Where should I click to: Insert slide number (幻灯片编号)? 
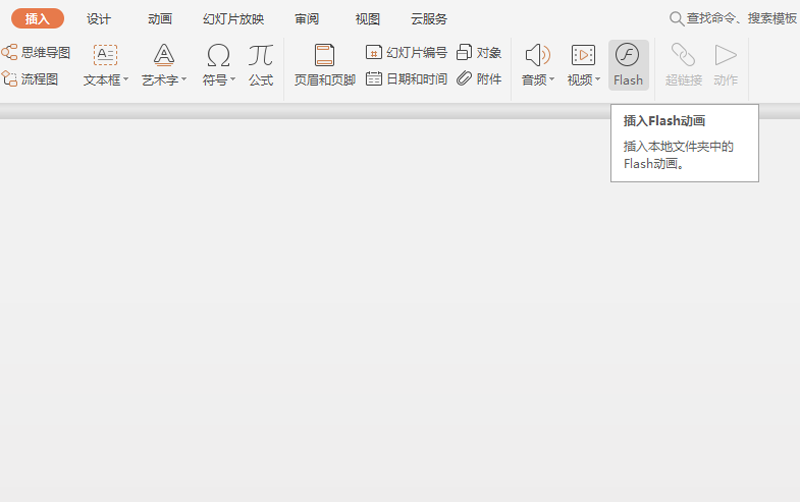(406, 53)
